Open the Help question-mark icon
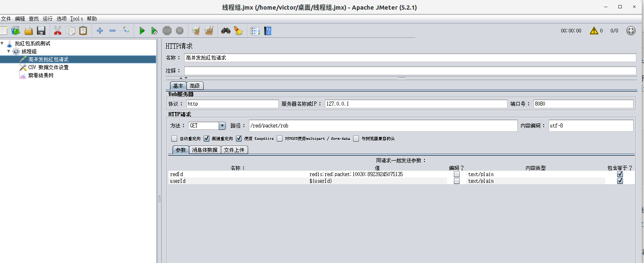This screenshot has width=644, height=263. [268, 31]
